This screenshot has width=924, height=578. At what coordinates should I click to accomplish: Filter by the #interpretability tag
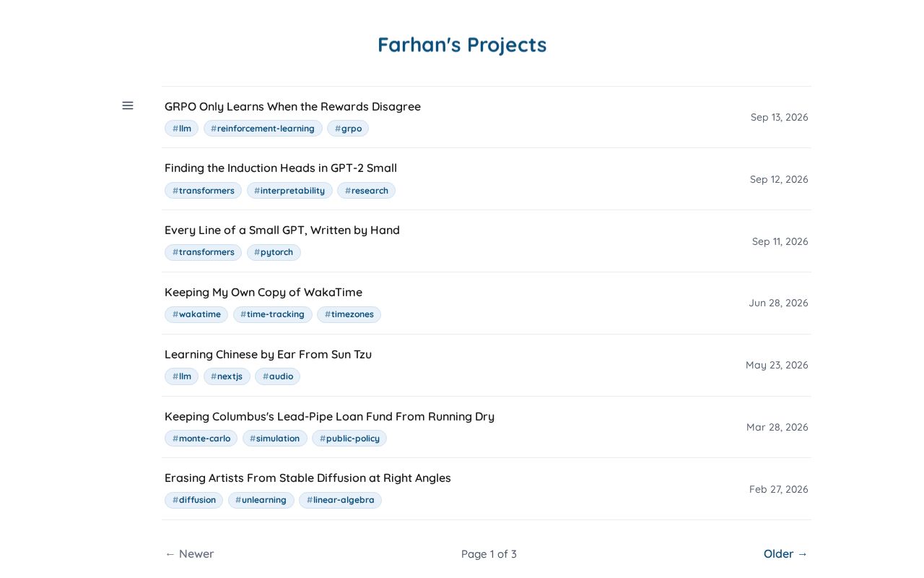click(289, 191)
